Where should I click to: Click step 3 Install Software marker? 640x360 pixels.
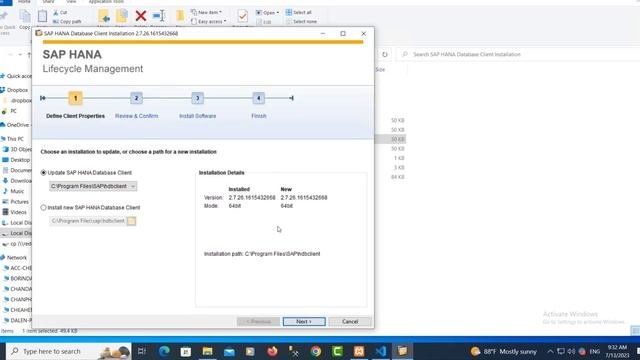pos(198,98)
